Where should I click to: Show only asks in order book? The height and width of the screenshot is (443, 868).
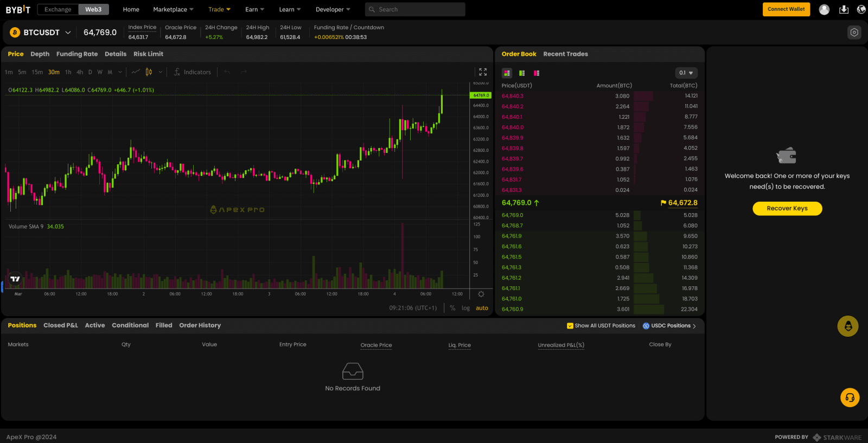537,73
